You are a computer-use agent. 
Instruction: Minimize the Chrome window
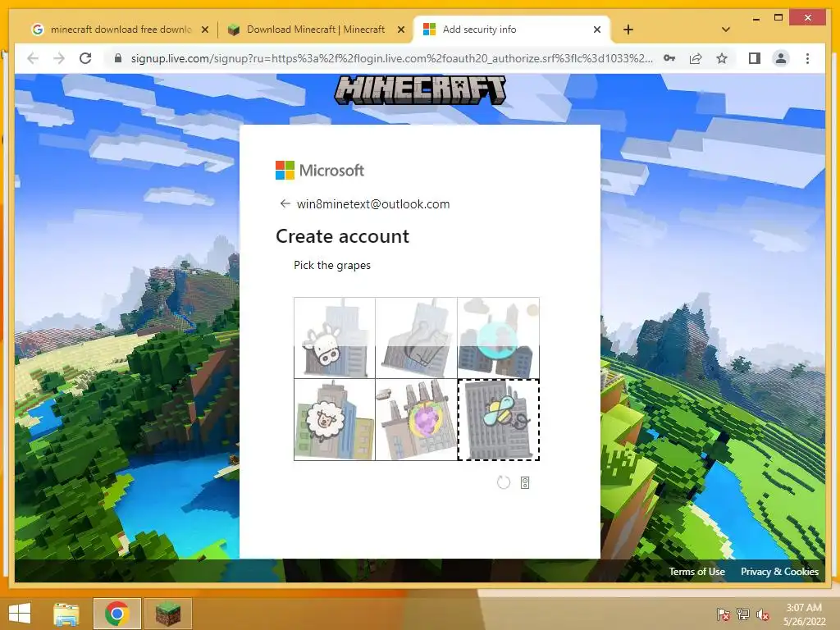756,19
